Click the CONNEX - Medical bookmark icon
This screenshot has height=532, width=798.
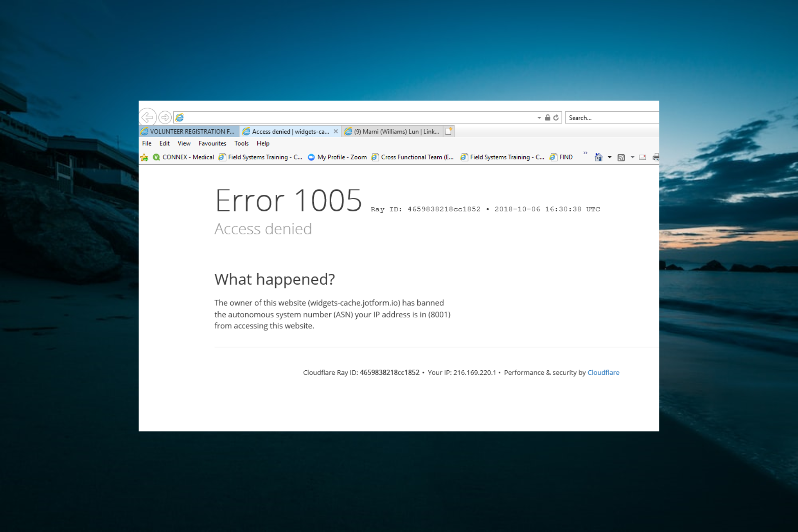[157, 157]
